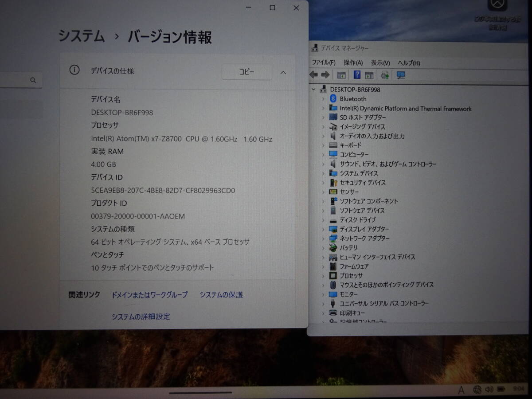The width and height of the screenshot is (532, 399).
Task: Click the IME 'A' indicator in taskbar
Action: click(461, 390)
